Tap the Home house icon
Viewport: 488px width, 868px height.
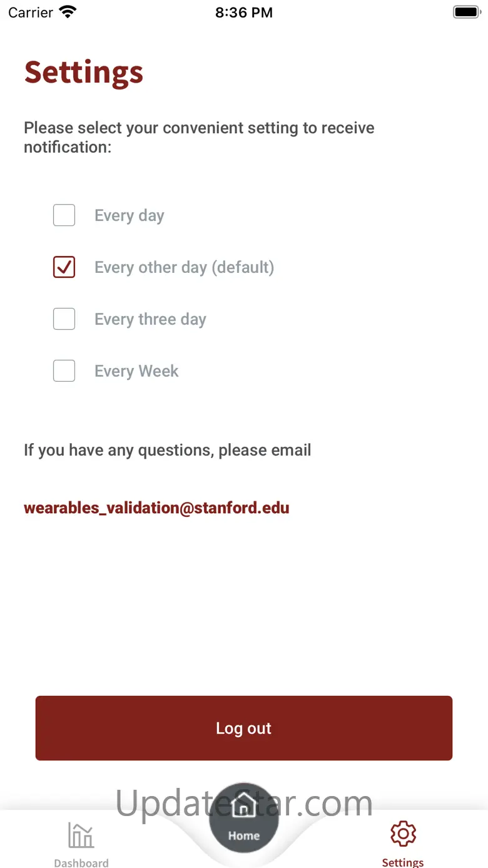click(243, 807)
